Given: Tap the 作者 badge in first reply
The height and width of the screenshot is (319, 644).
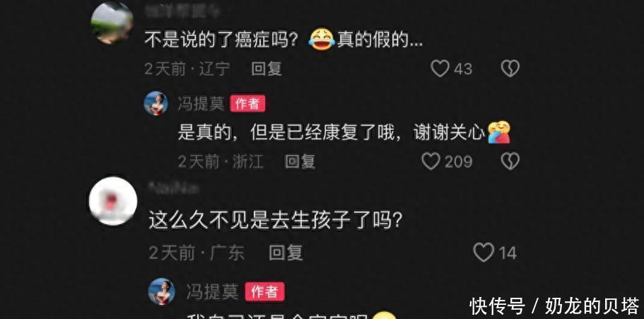Looking at the screenshot, I should point(247,103).
